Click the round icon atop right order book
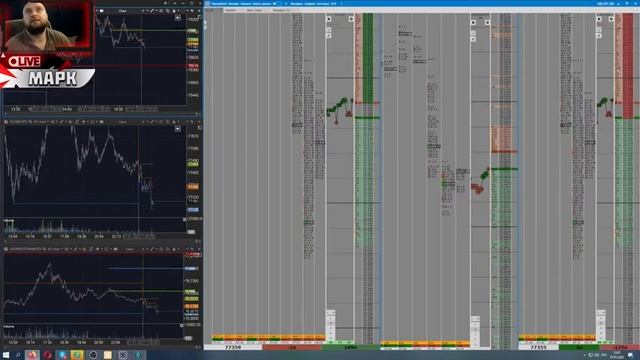 tap(611, 19)
